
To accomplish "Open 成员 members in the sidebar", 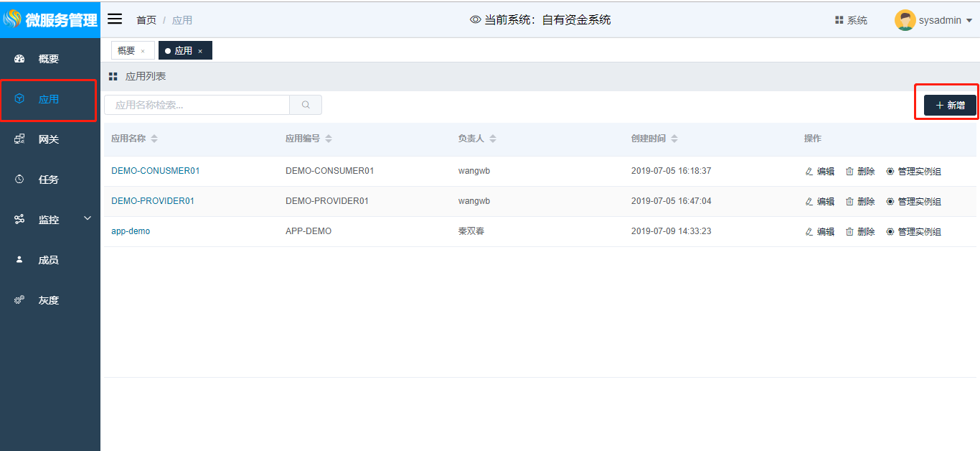I will [48, 260].
